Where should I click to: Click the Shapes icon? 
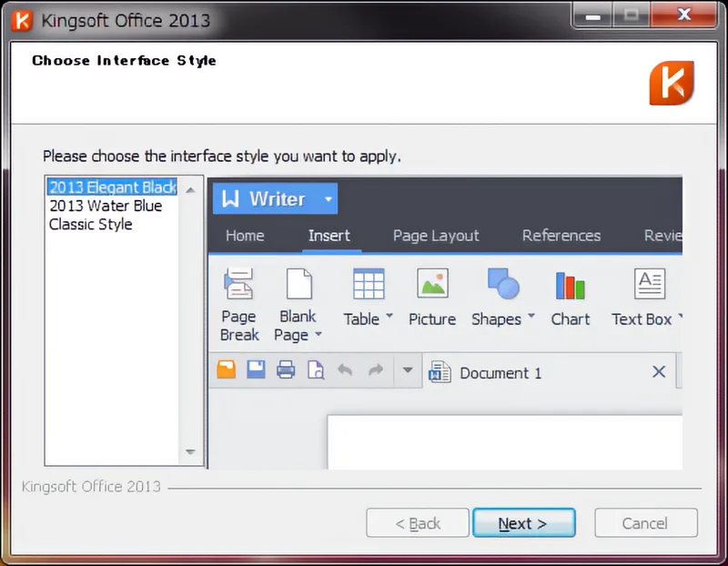(x=503, y=283)
